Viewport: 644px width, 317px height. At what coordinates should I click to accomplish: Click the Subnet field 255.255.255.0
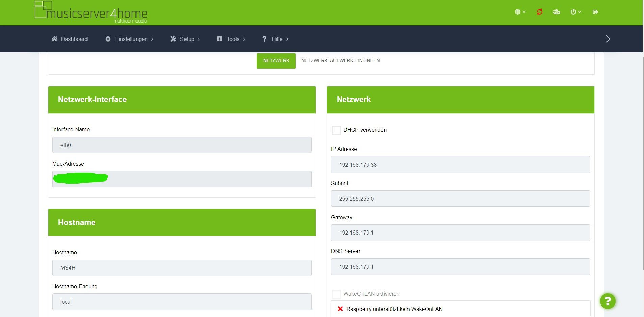[x=461, y=199]
